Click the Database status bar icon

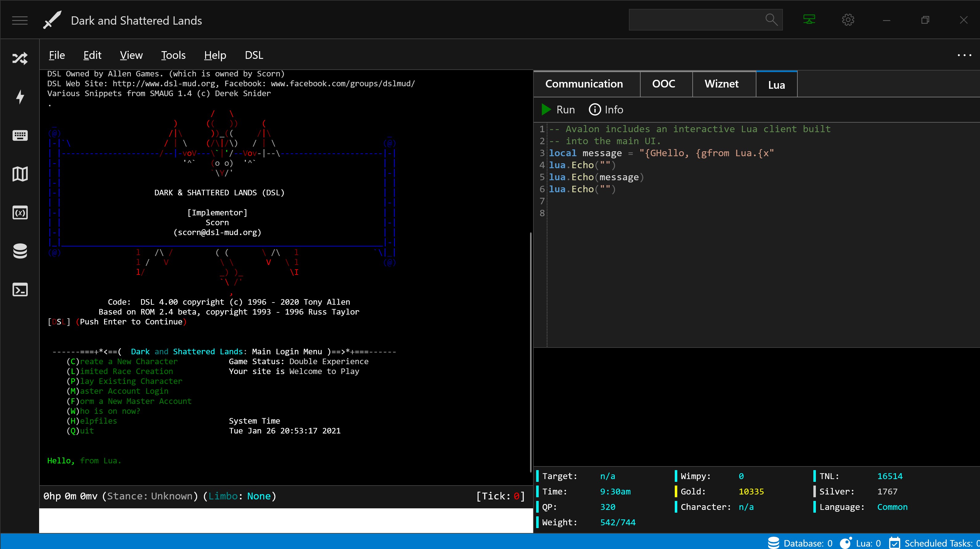point(773,543)
